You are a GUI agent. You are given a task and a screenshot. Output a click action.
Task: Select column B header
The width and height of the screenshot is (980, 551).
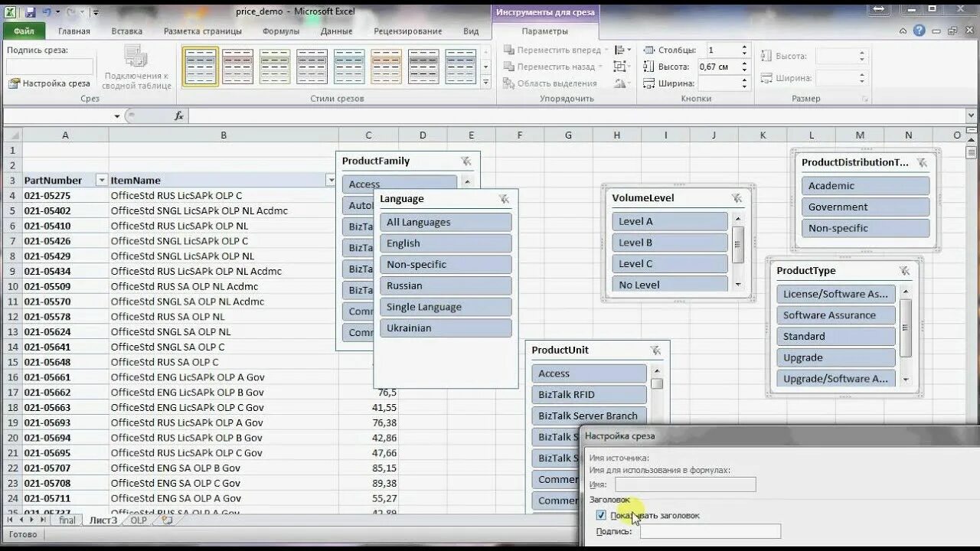[224, 135]
